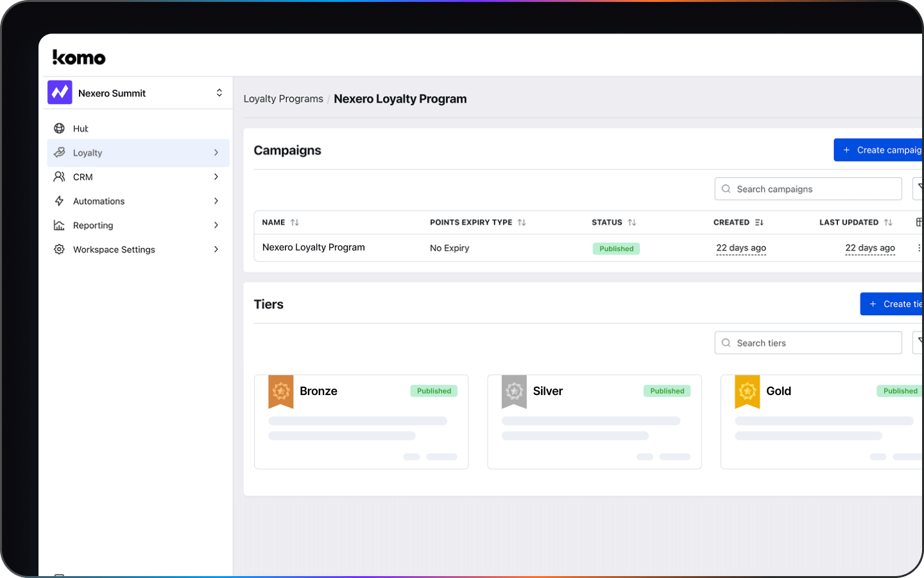Sort by Last Updated column arrows

[888, 222]
